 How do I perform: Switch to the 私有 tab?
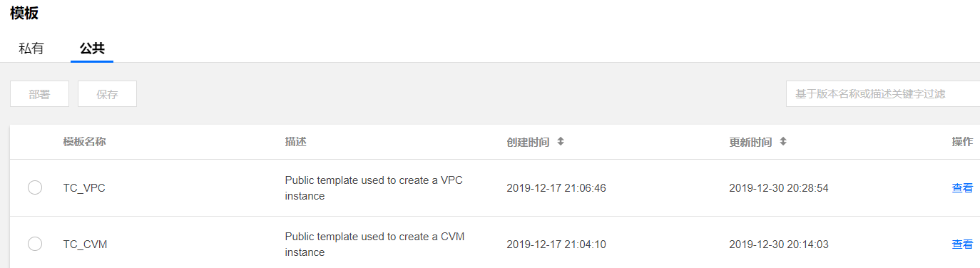pyautogui.click(x=31, y=48)
